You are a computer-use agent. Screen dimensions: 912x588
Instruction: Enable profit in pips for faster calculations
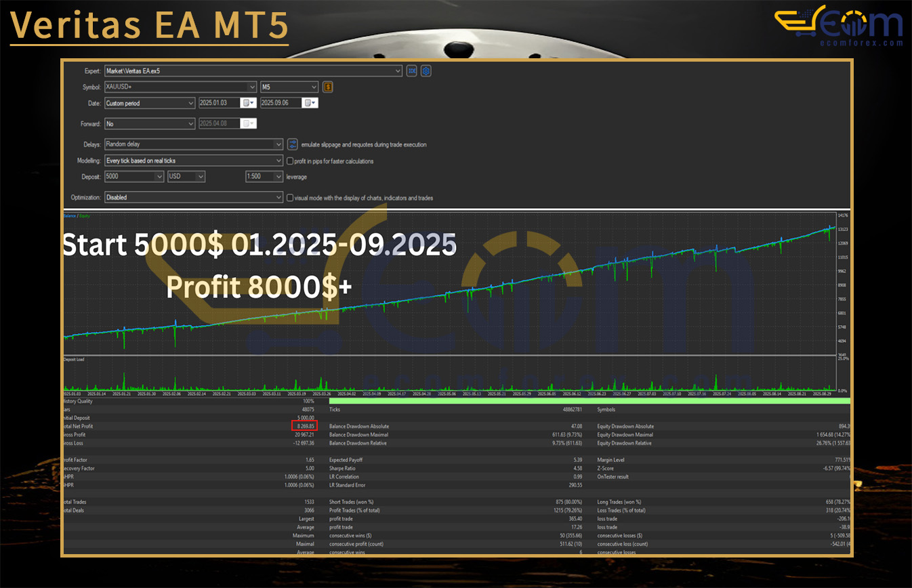click(x=290, y=161)
